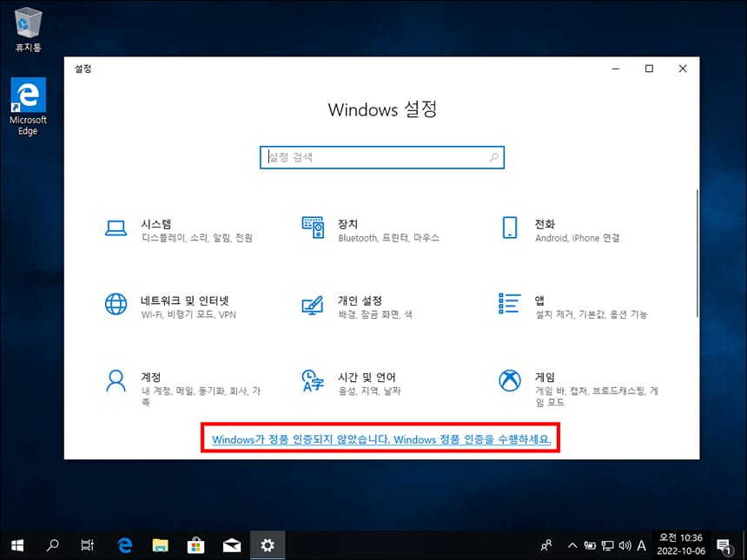Open 시간 및 언어 category title
Screen dimensions: 747x560
point(367,377)
